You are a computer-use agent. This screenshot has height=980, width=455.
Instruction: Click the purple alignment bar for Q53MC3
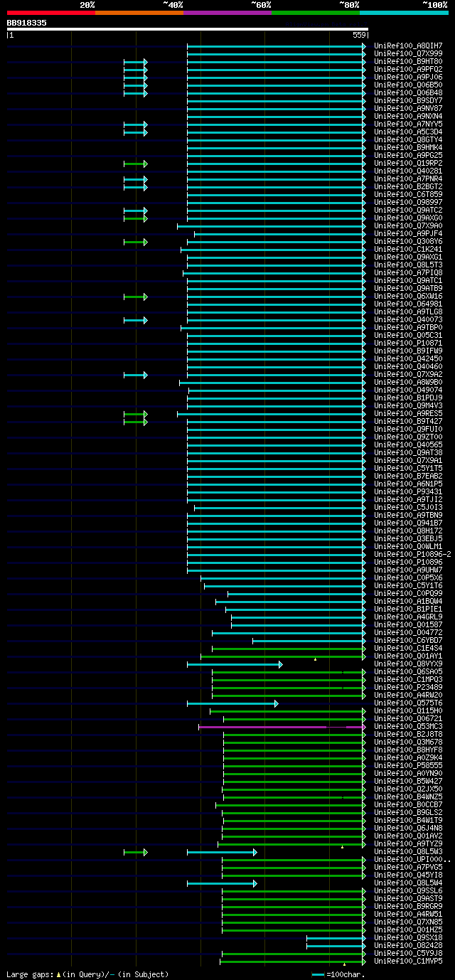[x=282, y=727]
